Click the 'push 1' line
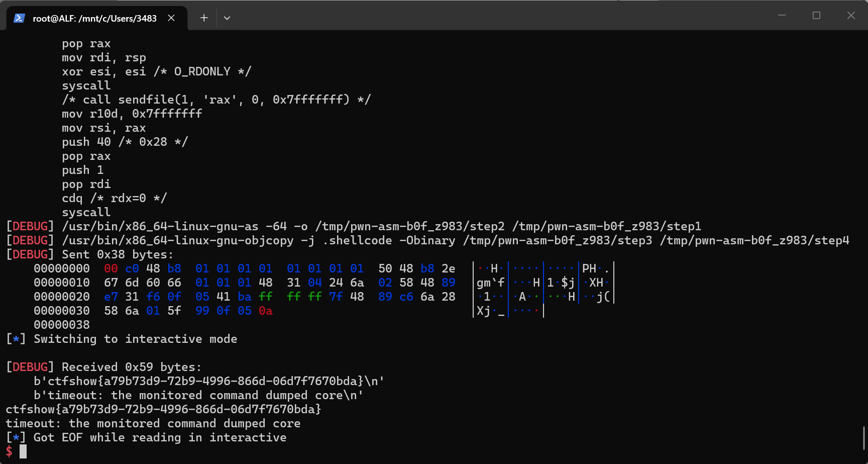The image size is (868, 464). click(x=82, y=170)
